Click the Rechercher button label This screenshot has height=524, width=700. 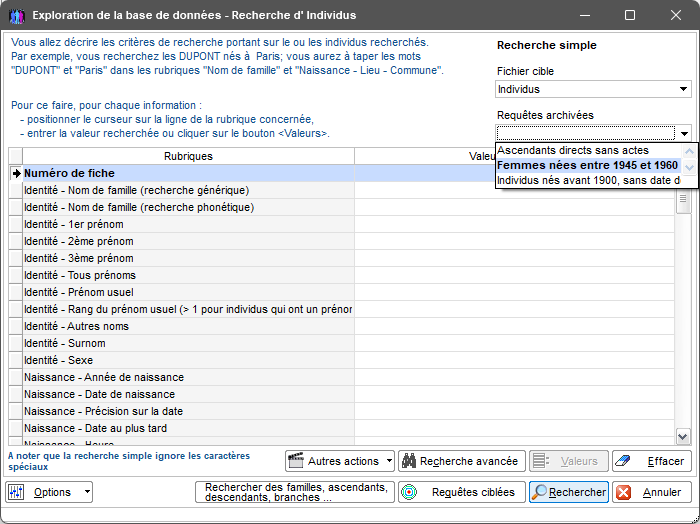(x=577, y=492)
